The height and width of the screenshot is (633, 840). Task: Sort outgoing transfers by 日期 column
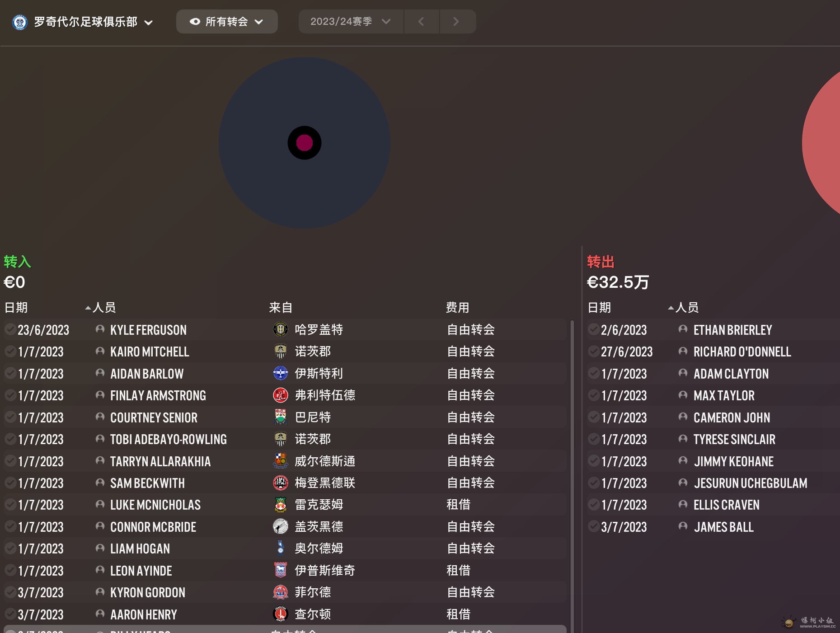[599, 308]
